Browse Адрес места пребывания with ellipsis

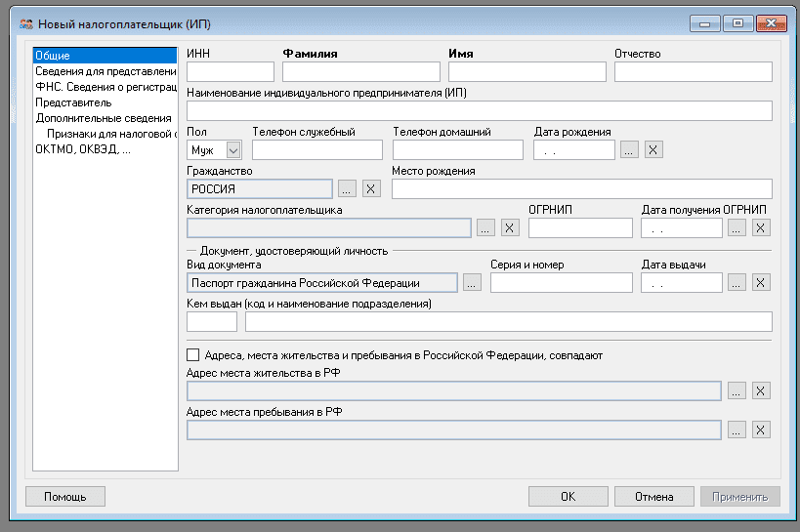point(737,430)
